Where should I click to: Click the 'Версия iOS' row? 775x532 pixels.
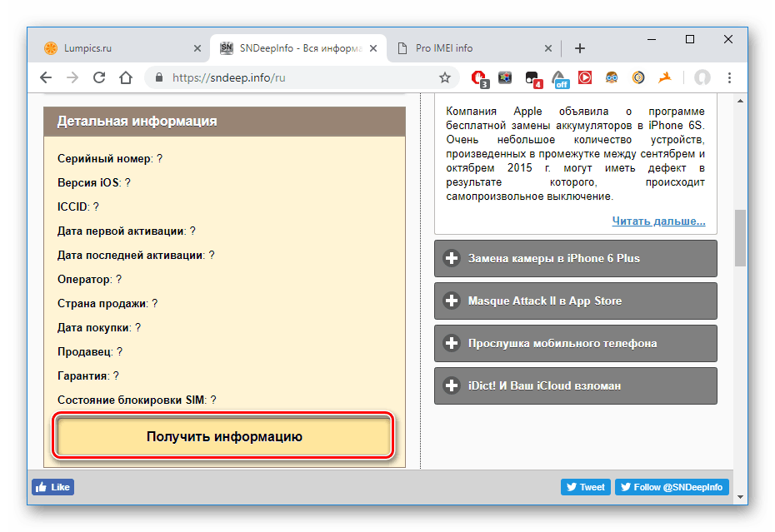(x=94, y=183)
